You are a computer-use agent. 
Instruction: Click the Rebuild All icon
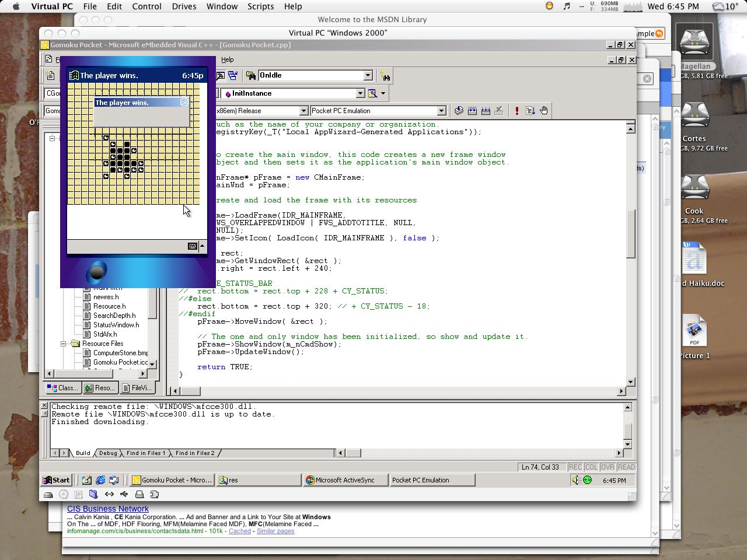pos(486,111)
